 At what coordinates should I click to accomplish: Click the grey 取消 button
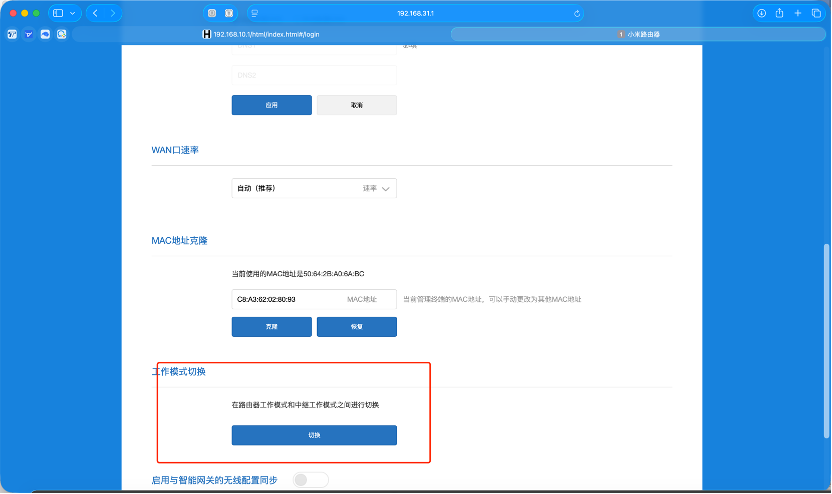[x=357, y=105]
